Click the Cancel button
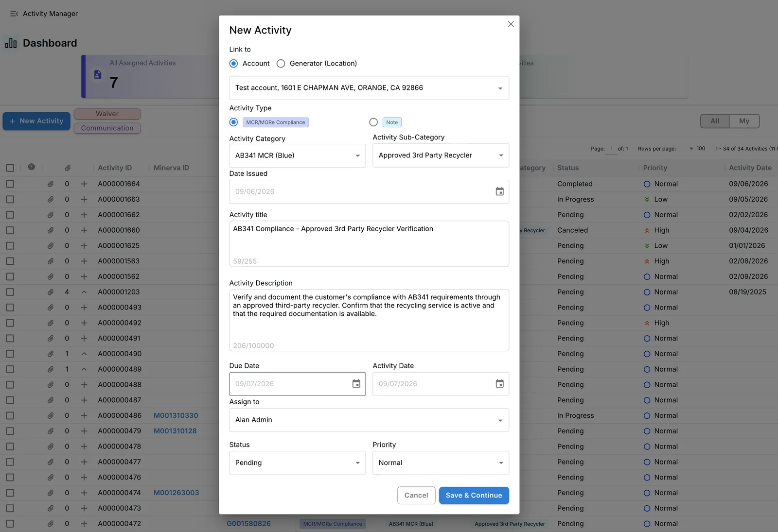Image resolution: width=778 pixels, height=532 pixels. 416,496
